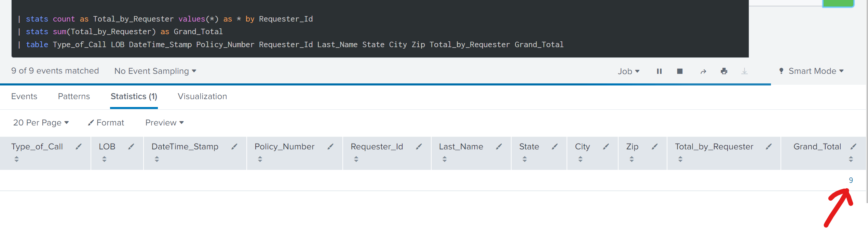The height and width of the screenshot is (228, 868).
Task: Click the Total_by_Requester column header text
Action: [714, 147]
